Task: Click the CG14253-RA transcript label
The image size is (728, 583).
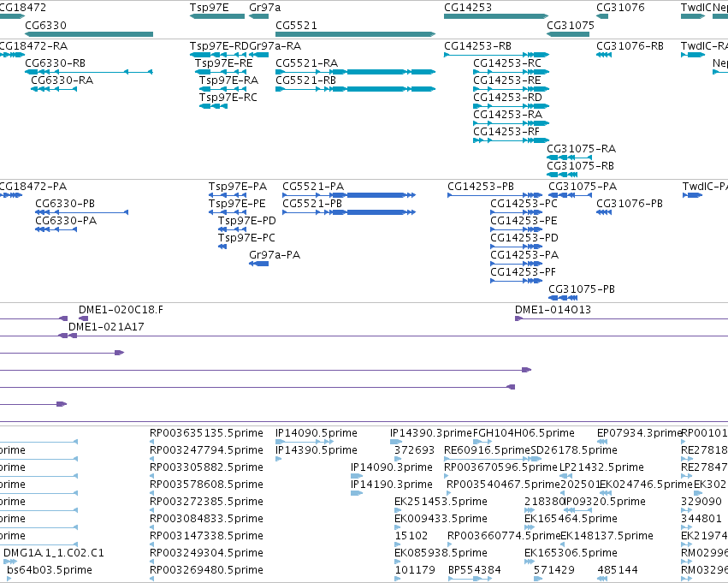Action: coord(508,115)
